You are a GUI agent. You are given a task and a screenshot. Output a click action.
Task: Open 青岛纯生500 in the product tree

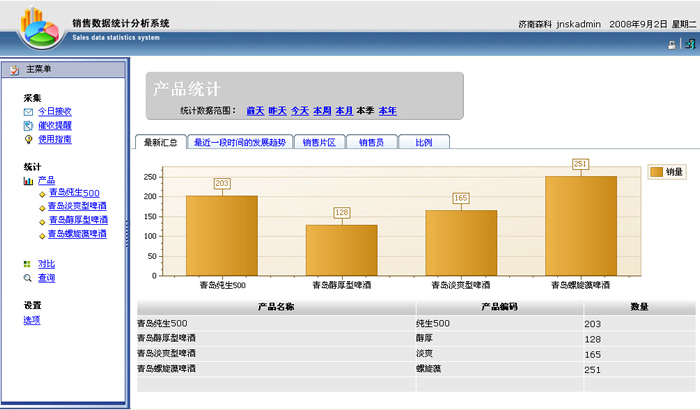[x=74, y=193]
